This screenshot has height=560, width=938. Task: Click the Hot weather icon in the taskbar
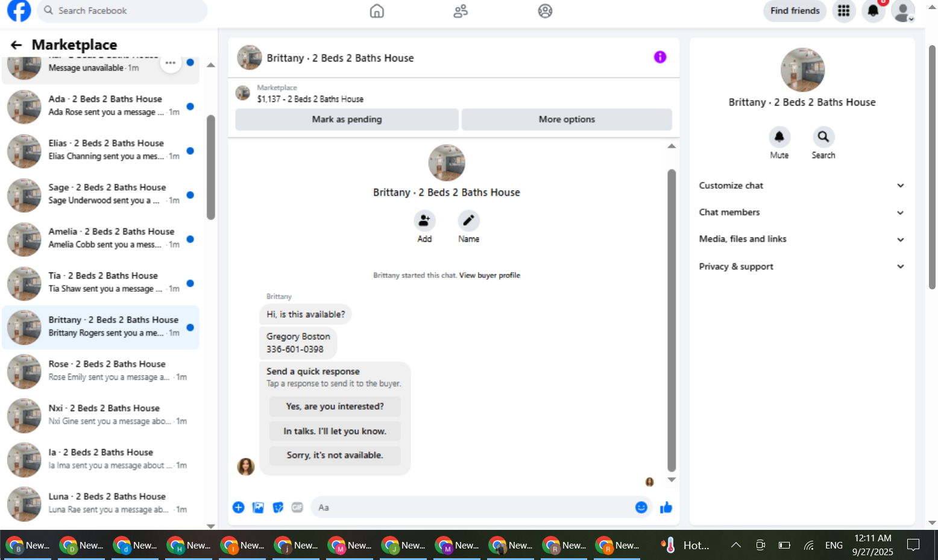coord(668,545)
